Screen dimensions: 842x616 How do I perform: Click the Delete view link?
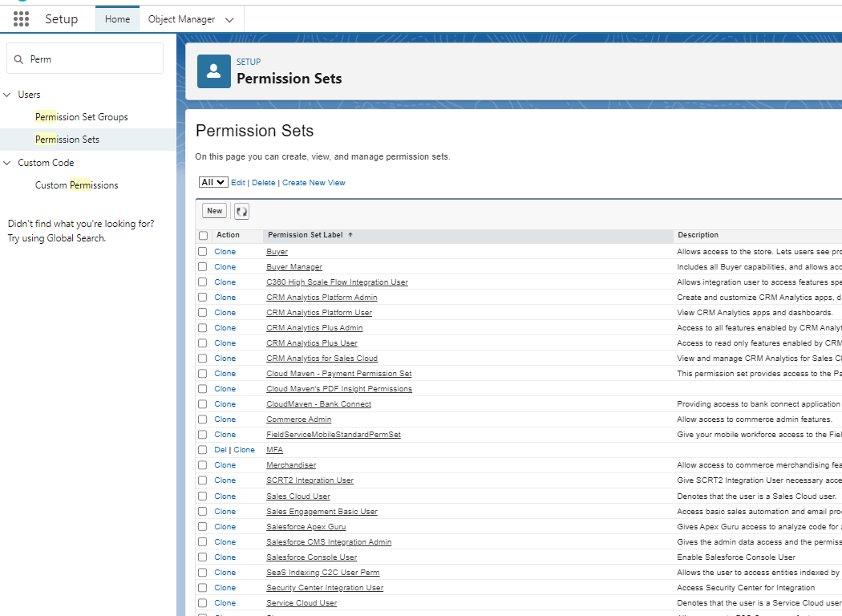[264, 183]
